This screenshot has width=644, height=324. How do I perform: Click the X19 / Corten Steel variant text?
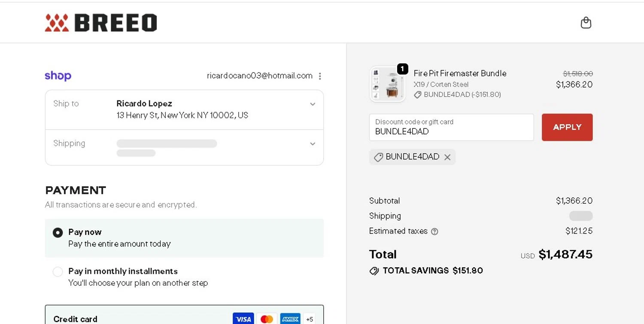pos(441,85)
